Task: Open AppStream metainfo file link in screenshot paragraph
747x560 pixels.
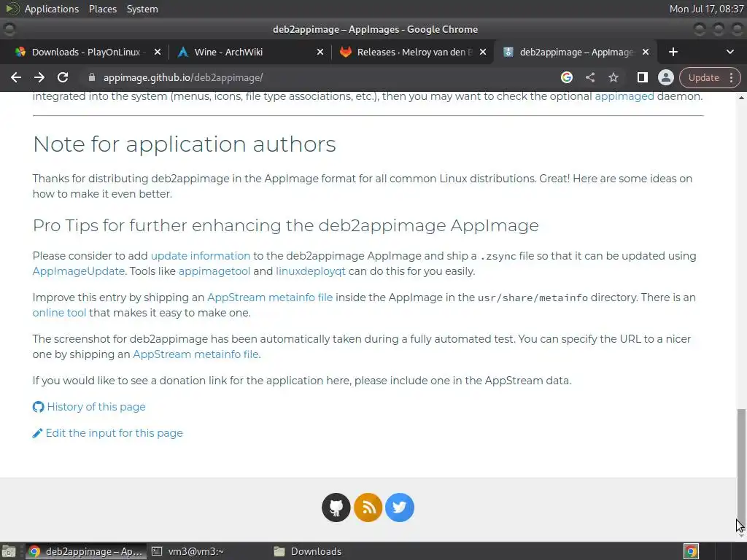Action: [196, 354]
